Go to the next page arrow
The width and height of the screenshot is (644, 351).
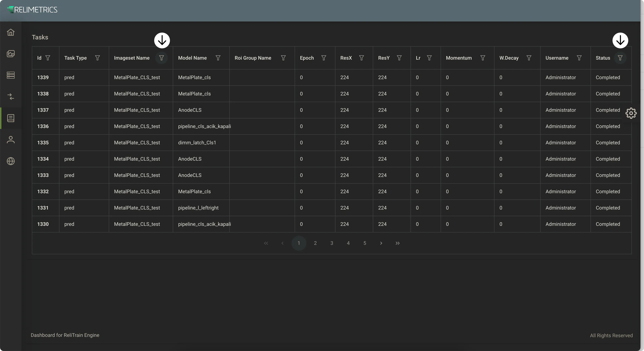point(381,243)
